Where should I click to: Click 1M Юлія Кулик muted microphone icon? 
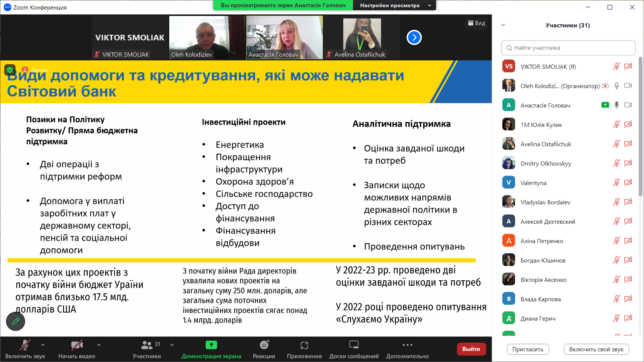617,125
